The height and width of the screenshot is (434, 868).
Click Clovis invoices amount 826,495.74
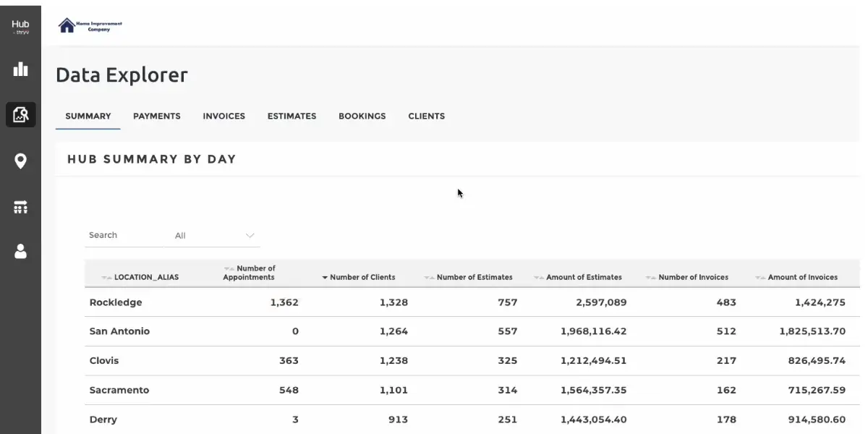point(817,361)
